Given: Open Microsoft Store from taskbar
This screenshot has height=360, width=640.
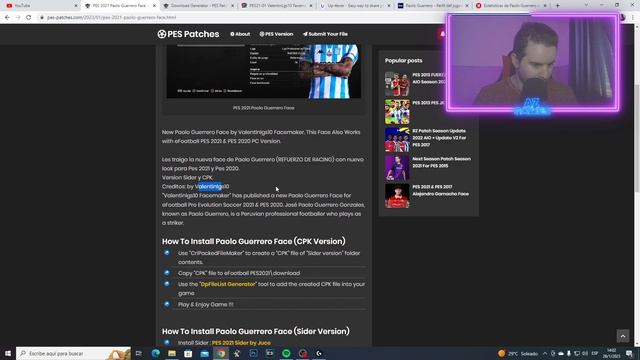Looking at the screenshot, I should point(188,353).
